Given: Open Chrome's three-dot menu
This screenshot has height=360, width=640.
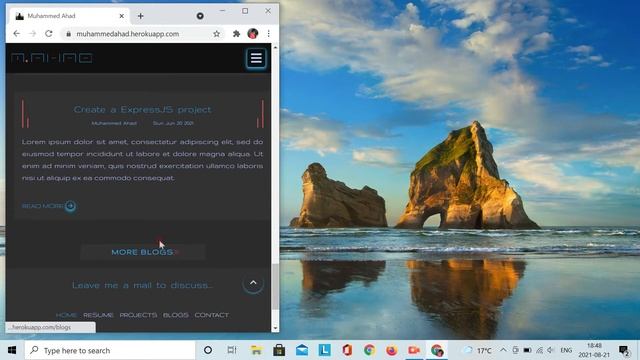Looking at the screenshot, I should pyautogui.click(x=269, y=34).
